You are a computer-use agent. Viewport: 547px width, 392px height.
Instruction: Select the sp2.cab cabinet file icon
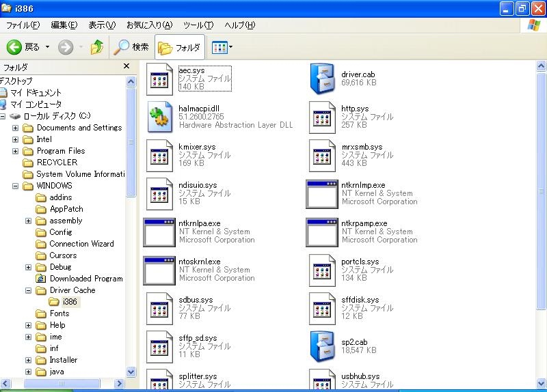click(x=321, y=346)
